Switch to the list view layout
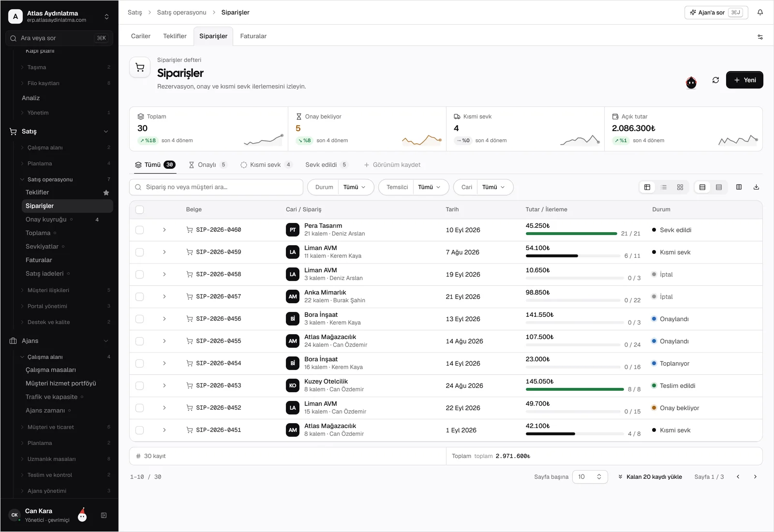Viewport: 774px width, 532px height. click(x=664, y=187)
